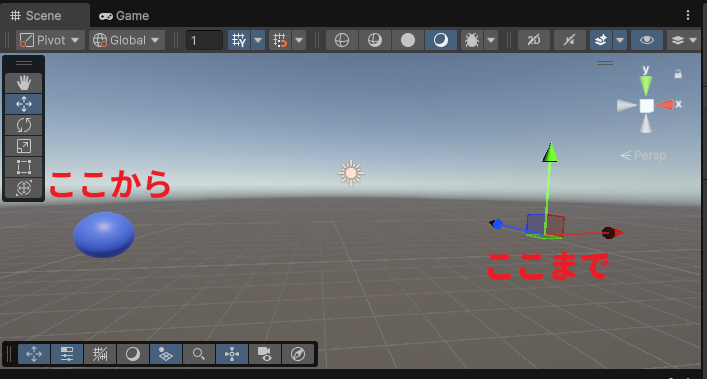Open the Global handle rotation dropdown

coord(126,40)
